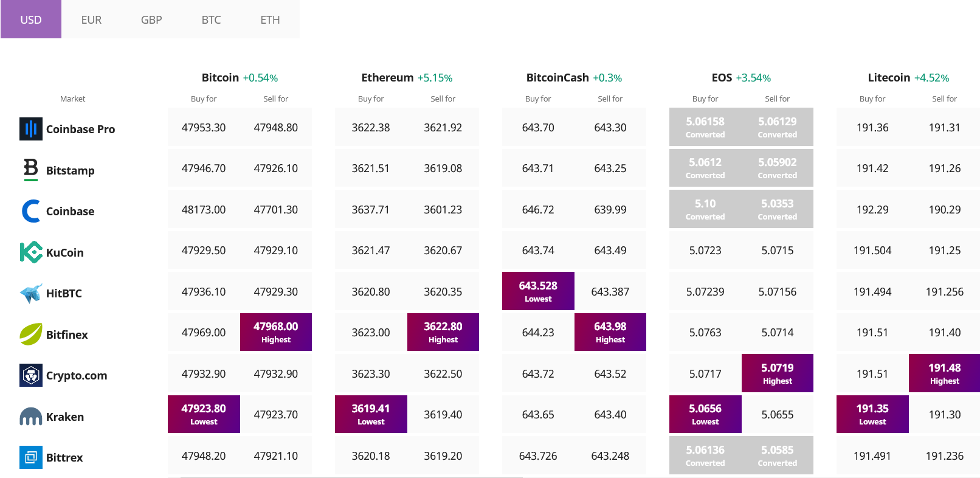Click Bitfinex highest Ethereum sell 3622.80

point(443,332)
